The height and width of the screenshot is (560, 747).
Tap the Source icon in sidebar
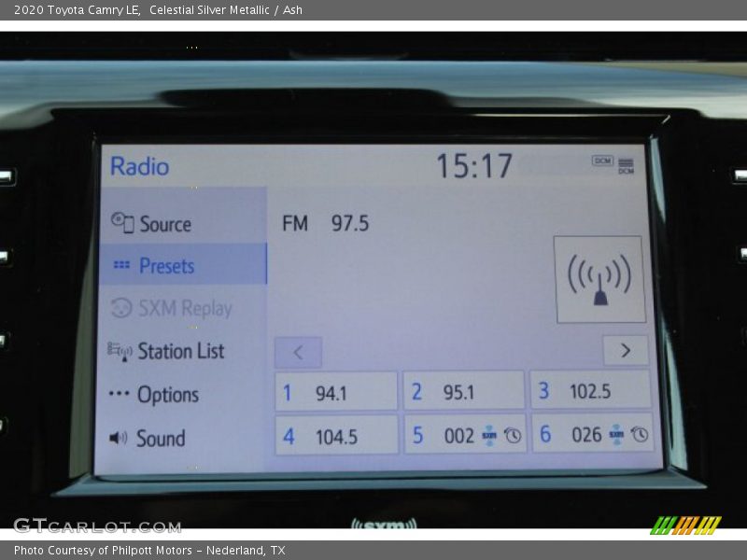pyautogui.click(x=122, y=222)
